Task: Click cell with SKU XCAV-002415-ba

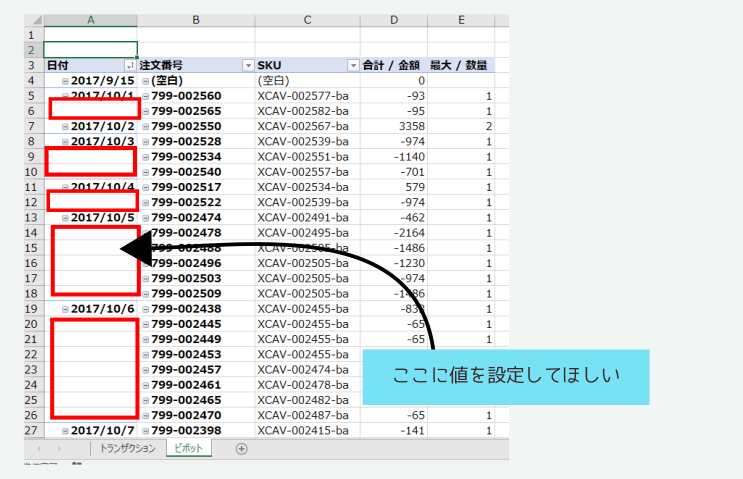Action: [308, 431]
